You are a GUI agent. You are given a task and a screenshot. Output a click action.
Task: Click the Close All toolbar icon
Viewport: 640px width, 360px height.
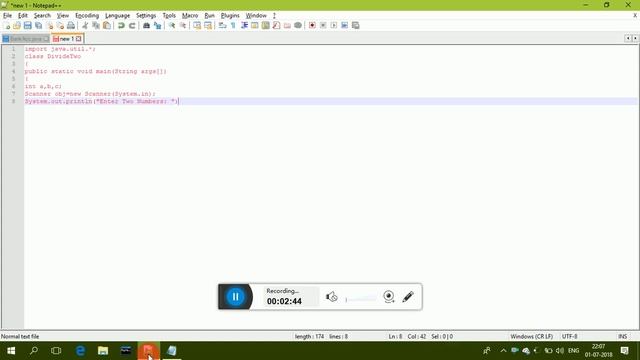tap(60, 25)
